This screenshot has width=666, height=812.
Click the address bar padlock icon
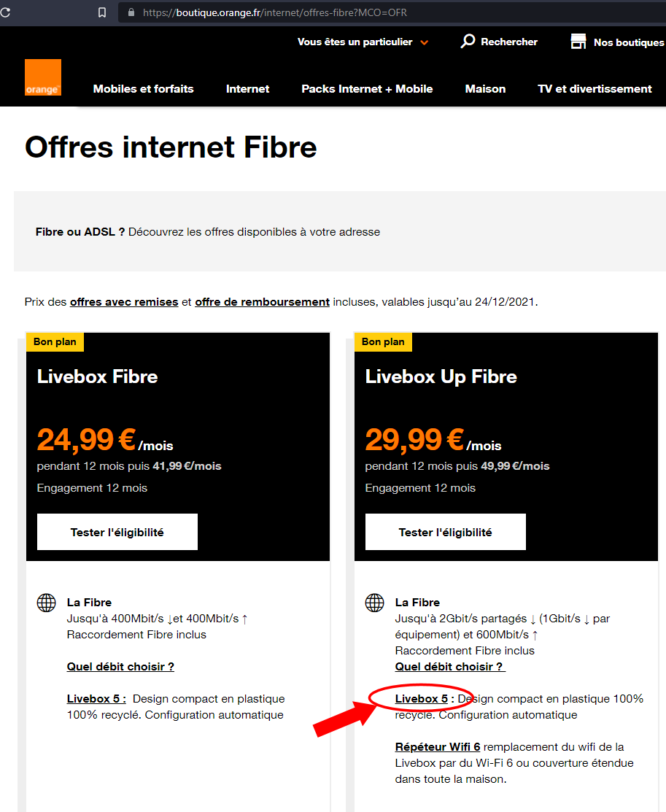point(131,12)
